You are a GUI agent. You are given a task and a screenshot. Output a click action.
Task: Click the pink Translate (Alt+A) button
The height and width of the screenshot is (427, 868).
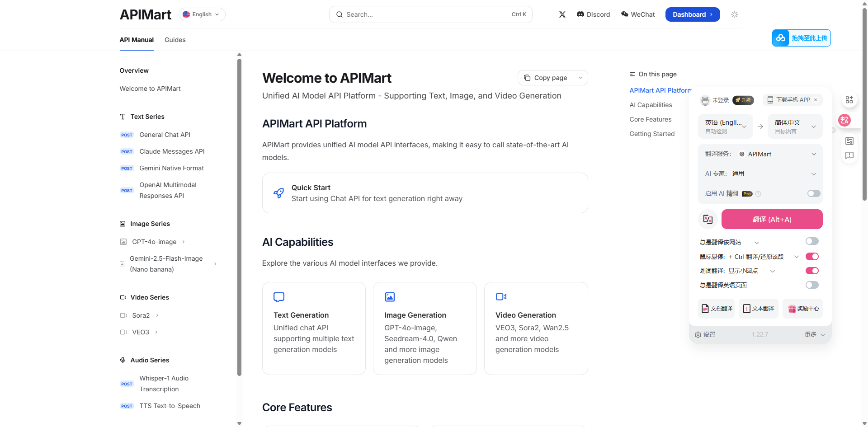pyautogui.click(x=772, y=219)
